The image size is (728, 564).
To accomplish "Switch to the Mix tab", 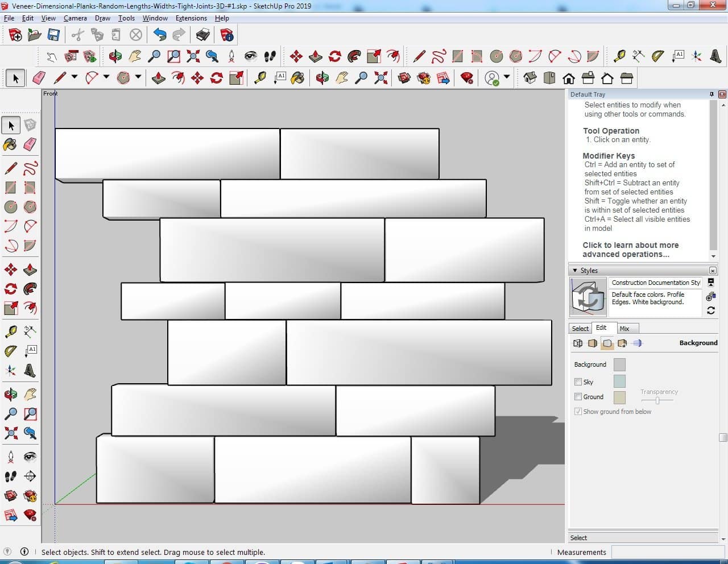I will coord(624,329).
